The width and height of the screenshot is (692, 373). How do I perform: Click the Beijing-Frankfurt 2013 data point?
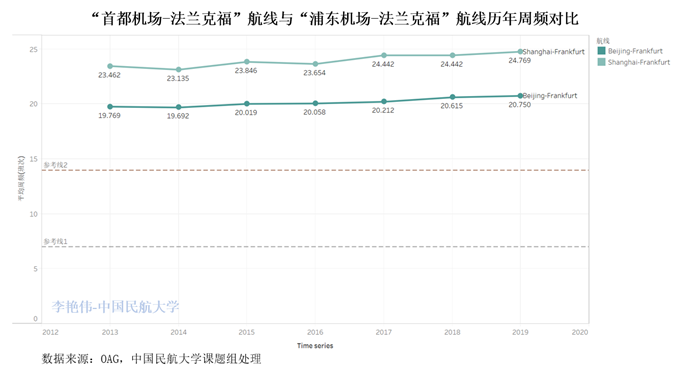coord(110,107)
